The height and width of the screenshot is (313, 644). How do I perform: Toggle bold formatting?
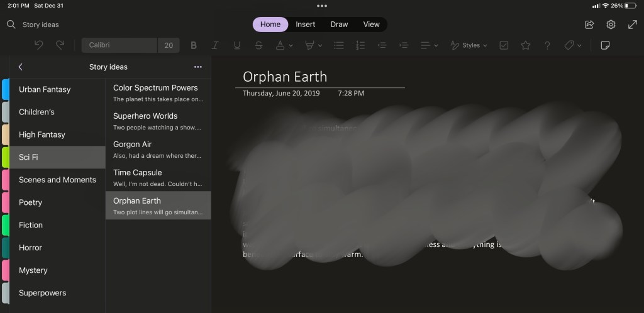[194, 45]
